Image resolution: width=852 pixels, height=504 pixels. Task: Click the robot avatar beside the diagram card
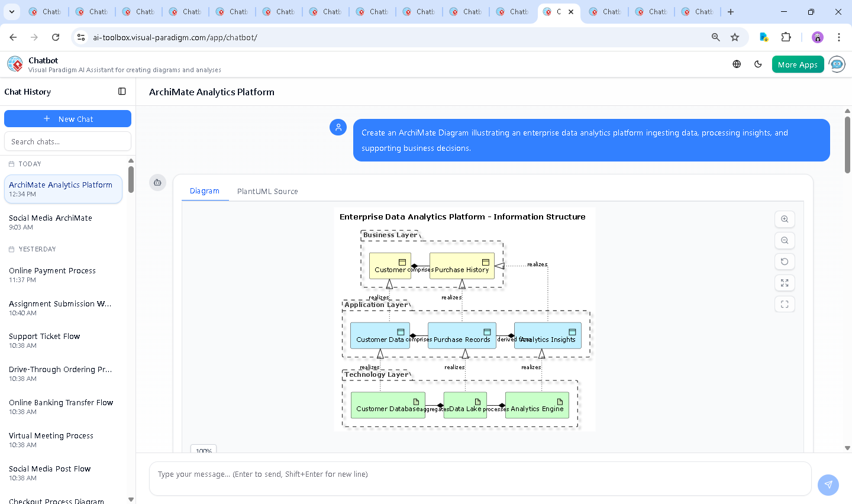click(157, 183)
